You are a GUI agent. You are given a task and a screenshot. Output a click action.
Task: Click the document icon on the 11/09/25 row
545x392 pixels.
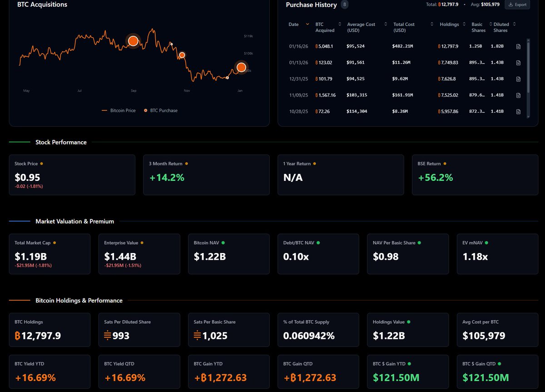pos(518,95)
